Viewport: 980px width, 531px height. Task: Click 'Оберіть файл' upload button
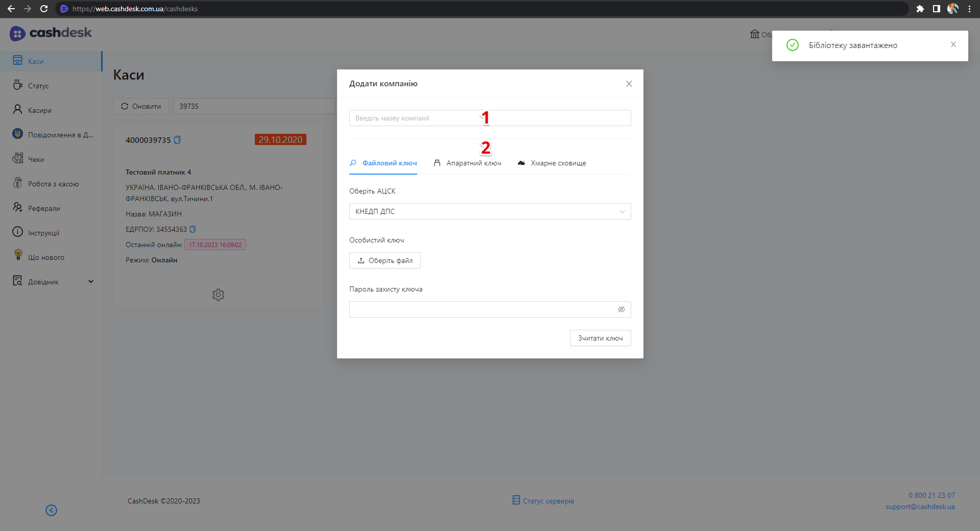[385, 260]
